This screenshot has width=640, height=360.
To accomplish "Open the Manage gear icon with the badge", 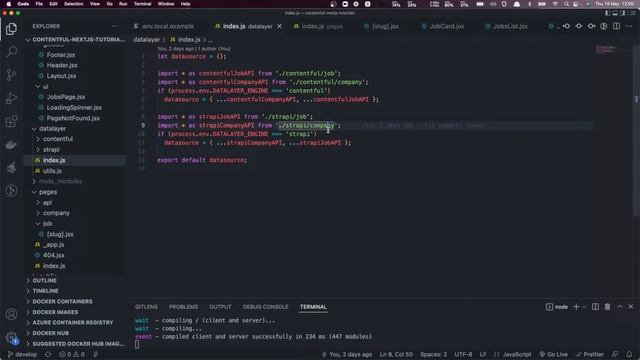I will coord(11,337).
